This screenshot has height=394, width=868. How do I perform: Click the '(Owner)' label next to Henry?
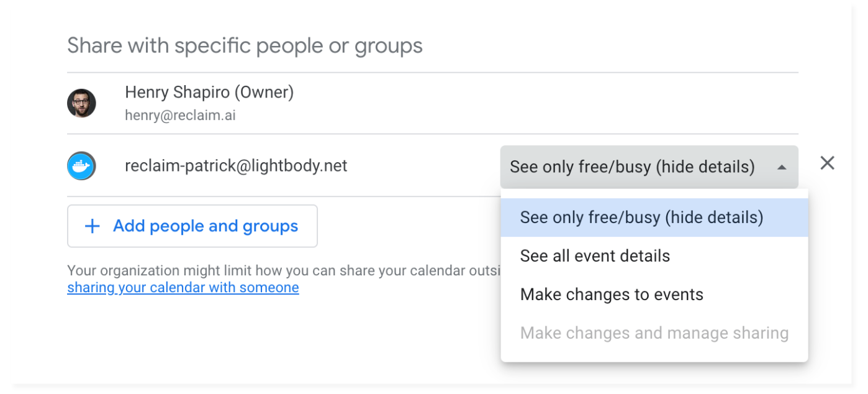[264, 93]
